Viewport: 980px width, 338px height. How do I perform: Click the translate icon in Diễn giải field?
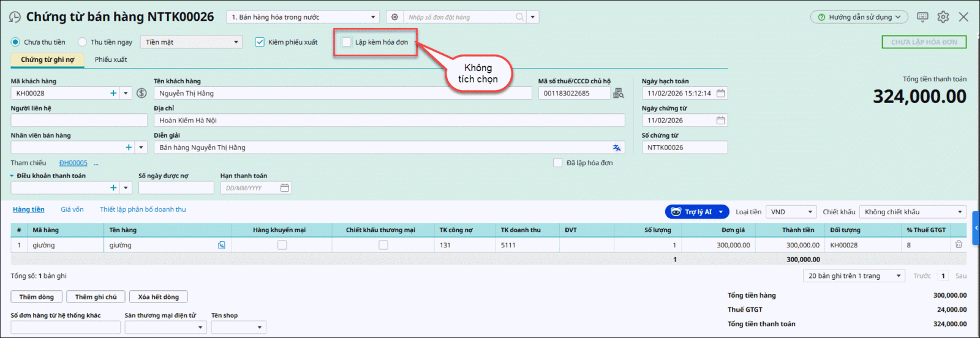(x=616, y=148)
